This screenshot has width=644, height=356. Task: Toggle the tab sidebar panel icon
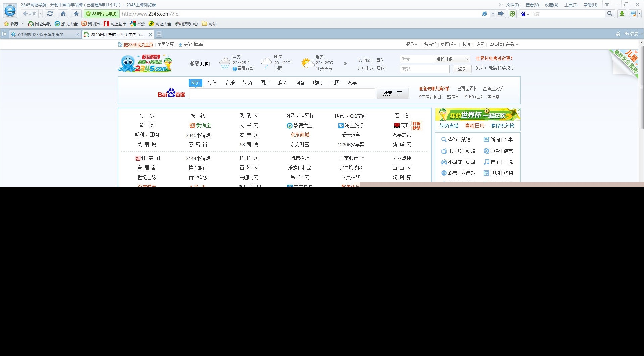tap(4, 34)
